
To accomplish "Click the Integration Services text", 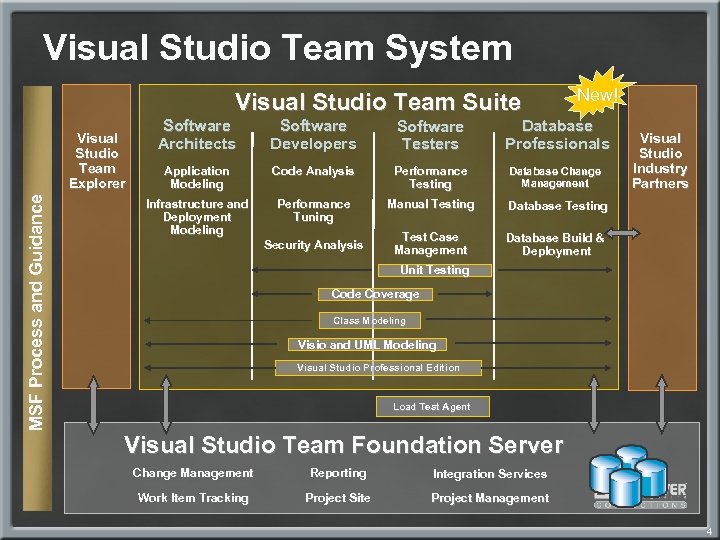I will pyautogui.click(x=490, y=474).
